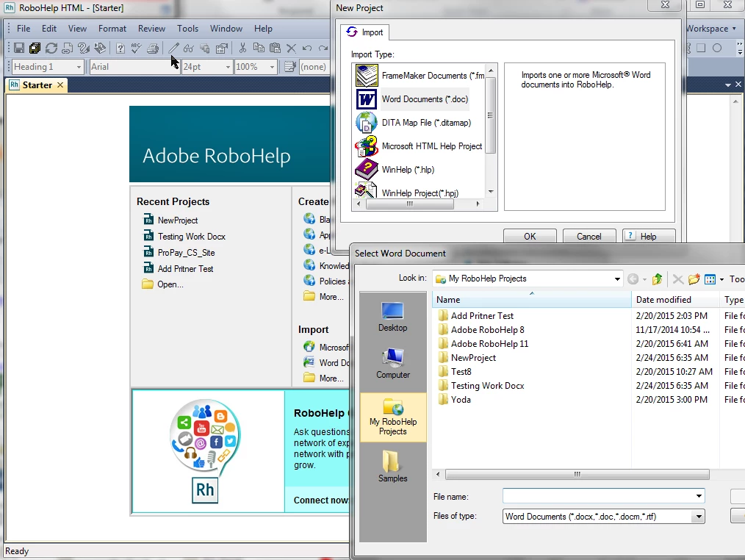Click the Print icon in RoboHelp toolbar
745x560 pixels.
pyautogui.click(x=153, y=48)
